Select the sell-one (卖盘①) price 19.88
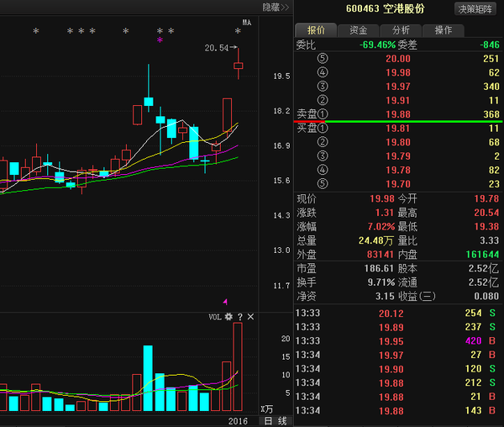504x427 pixels. click(398, 113)
